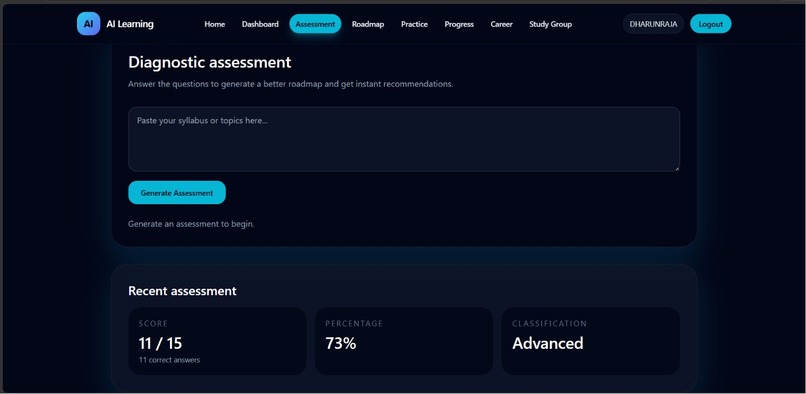Click the AI Learning brand name
The image size is (806, 394).
tap(130, 24)
